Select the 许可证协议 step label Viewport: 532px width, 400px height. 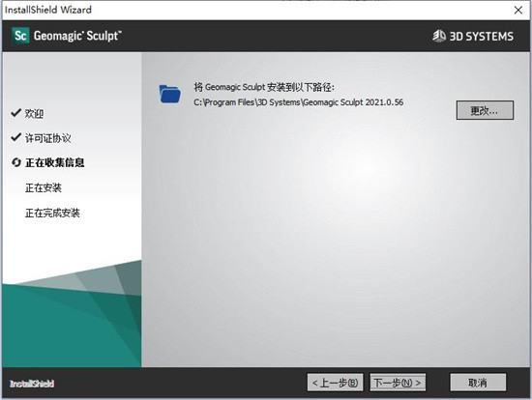coord(47,138)
